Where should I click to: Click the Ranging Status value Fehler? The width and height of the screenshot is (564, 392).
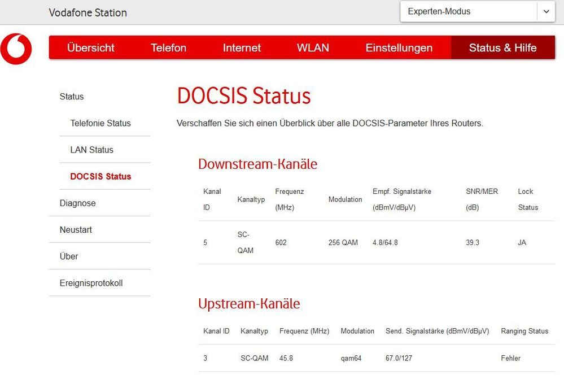(511, 358)
